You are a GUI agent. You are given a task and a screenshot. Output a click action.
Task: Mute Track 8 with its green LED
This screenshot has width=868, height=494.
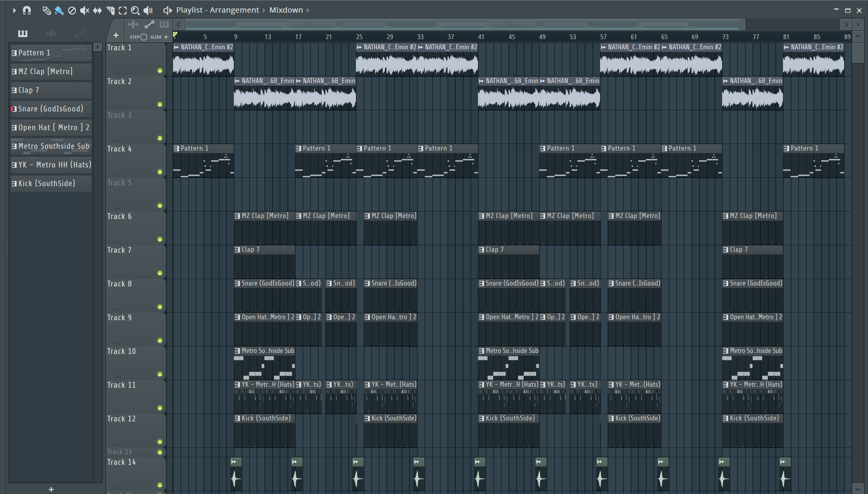159,307
